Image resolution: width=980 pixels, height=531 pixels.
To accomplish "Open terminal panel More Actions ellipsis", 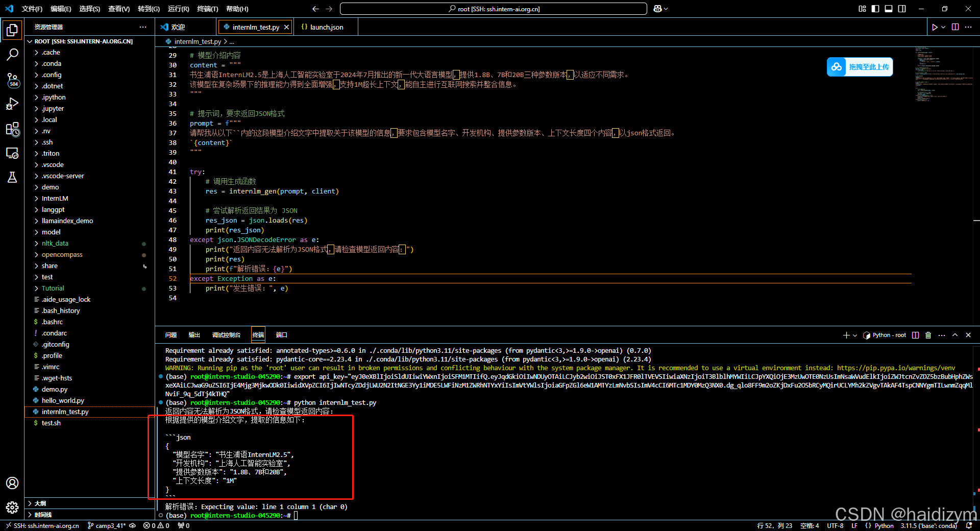I will (x=942, y=335).
